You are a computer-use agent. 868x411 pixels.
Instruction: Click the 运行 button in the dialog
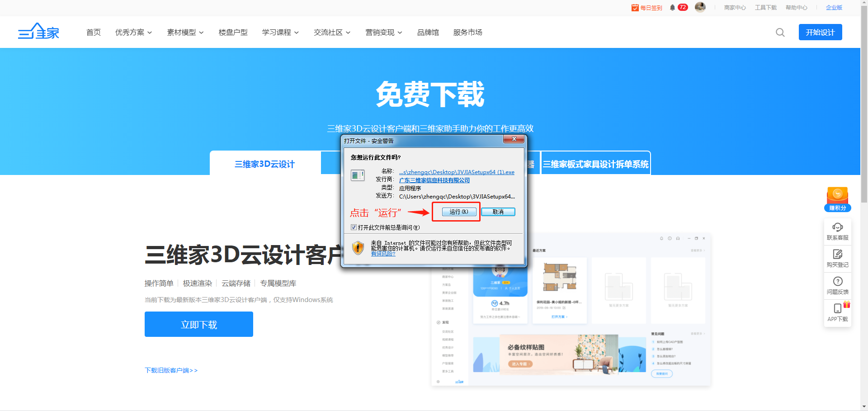tap(459, 212)
